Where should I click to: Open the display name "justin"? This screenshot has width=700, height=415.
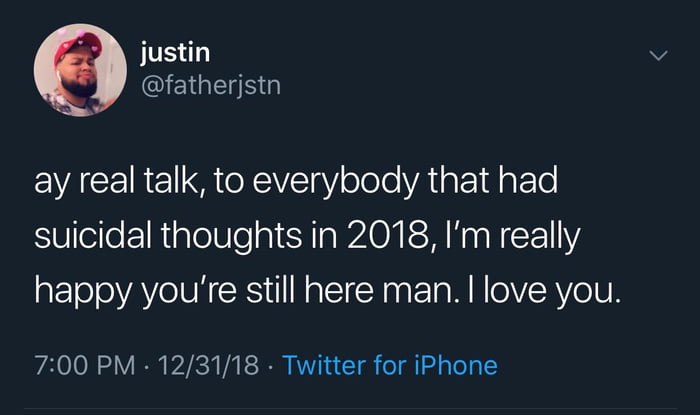click(174, 52)
